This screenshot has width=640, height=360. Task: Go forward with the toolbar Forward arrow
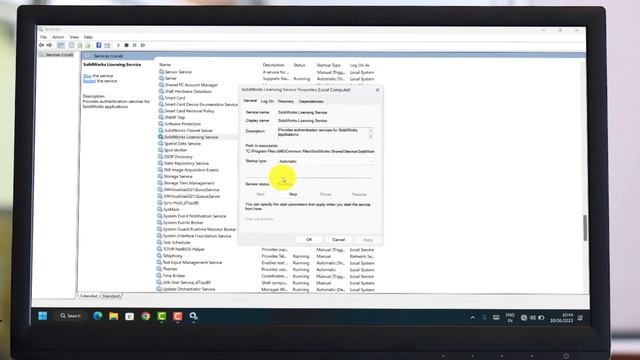pyautogui.click(x=49, y=45)
